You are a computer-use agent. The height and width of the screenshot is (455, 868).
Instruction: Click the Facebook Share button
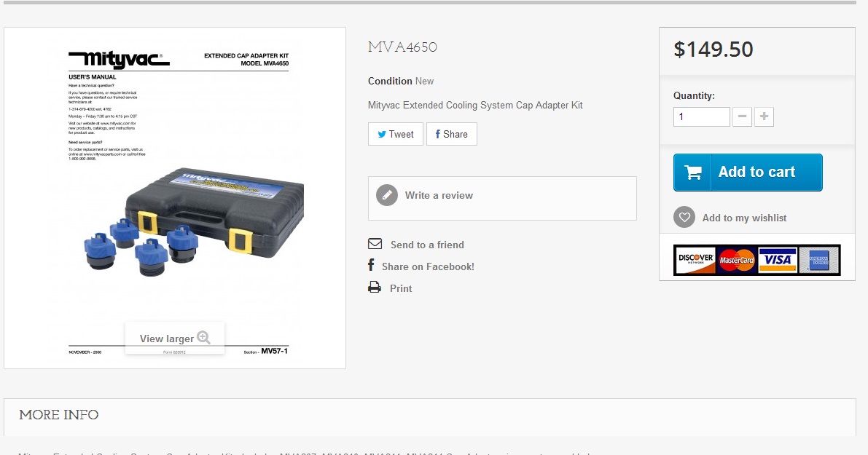[452, 135]
